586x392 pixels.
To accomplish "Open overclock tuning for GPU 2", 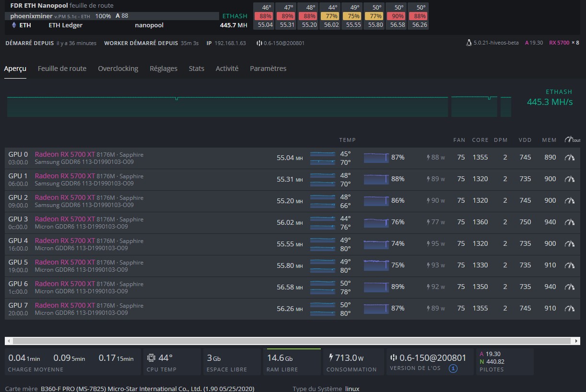I will click(570, 200).
